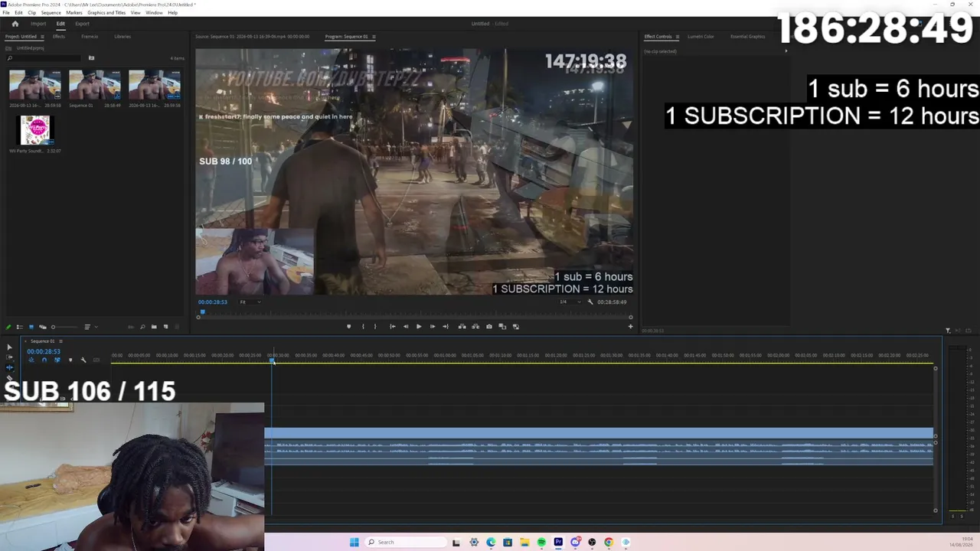Open the Program: Sequence 01 panel menu
This screenshot has width=980, height=551.
[374, 37]
